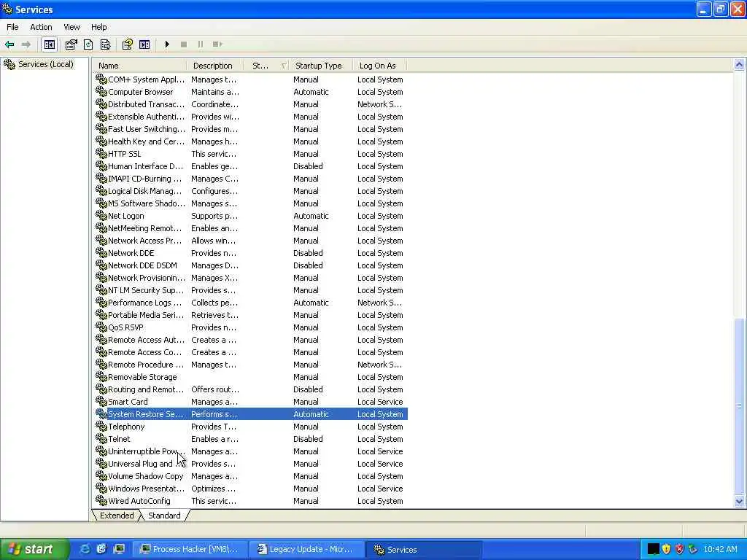
Task: Sort by the Status column header
Action: 266,66
